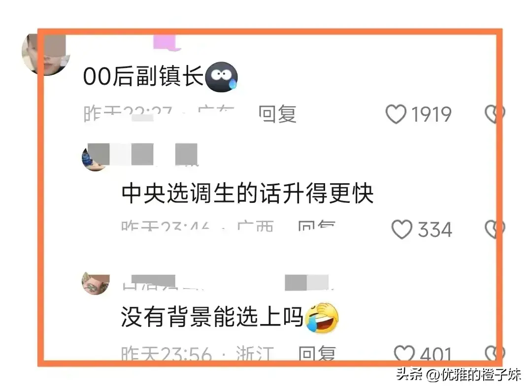Dislike the 没有背景能选上吗 comment
The height and width of the screenshot is (392, 532).
point(495,354)
